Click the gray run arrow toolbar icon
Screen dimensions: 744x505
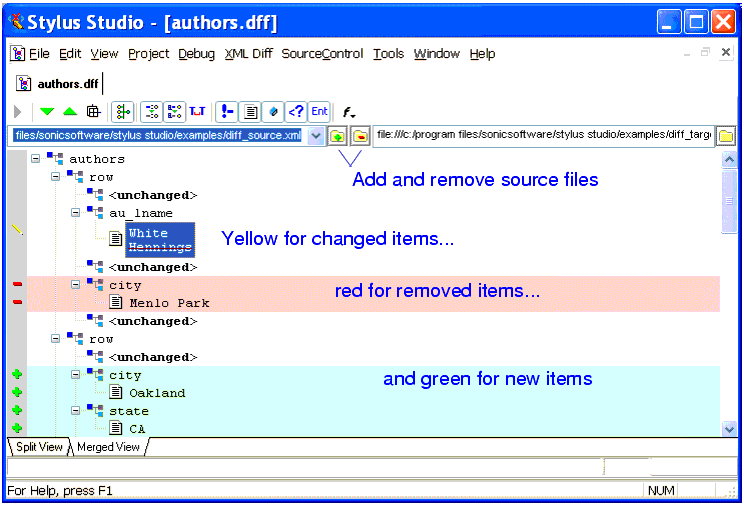pyautogui.click(x=18, y=112)
